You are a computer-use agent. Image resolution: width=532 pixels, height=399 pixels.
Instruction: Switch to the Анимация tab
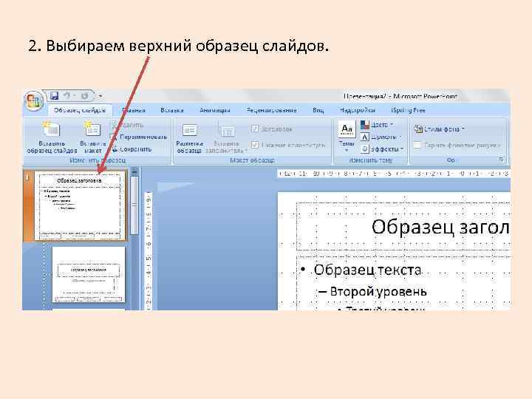pos(215,111)
